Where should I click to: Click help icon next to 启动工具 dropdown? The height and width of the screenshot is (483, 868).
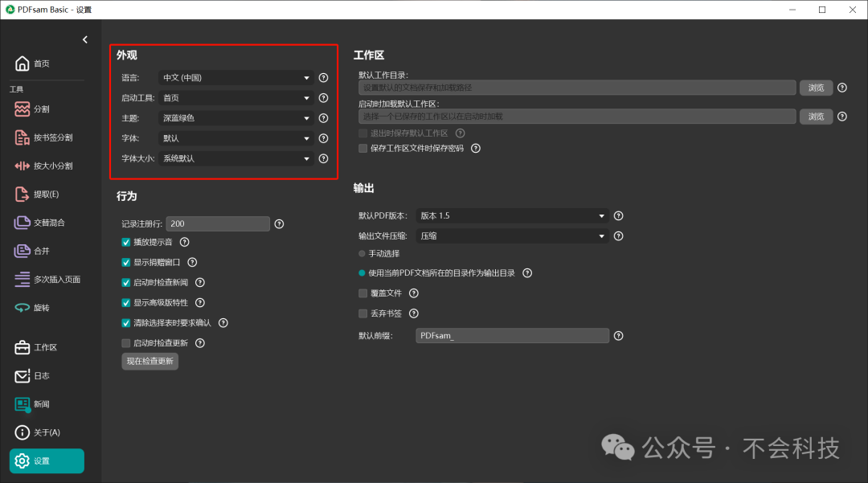[324, 98]
